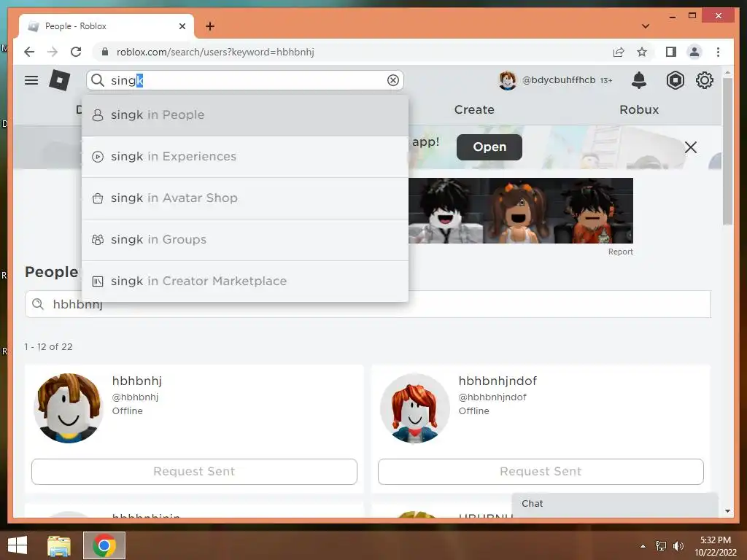Search singk in People
Image resolution: width=747 pixels, height=560 pixels.
(x=245, y=115)
